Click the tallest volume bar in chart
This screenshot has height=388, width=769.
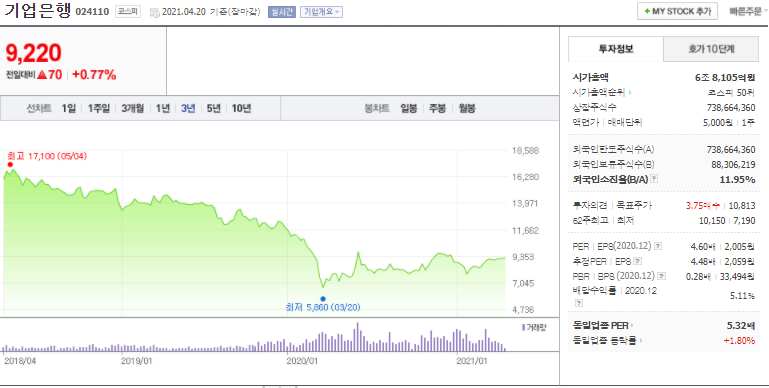(358, 336)
